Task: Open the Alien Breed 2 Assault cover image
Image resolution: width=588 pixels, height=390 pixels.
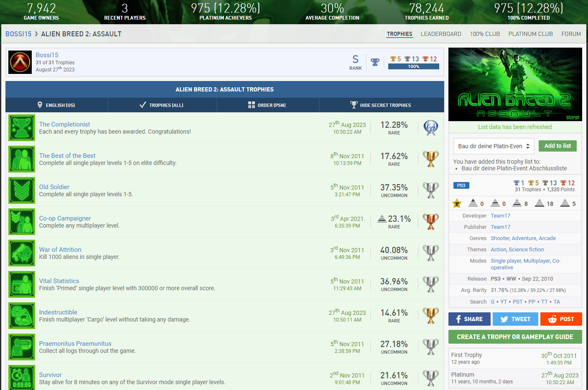Action: click(515, 84)
